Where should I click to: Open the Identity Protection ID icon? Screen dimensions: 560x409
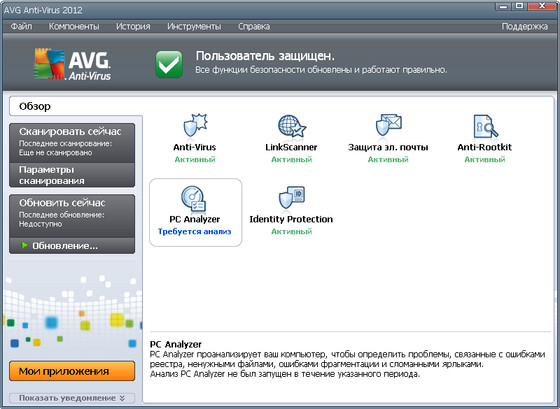(291, 197)
